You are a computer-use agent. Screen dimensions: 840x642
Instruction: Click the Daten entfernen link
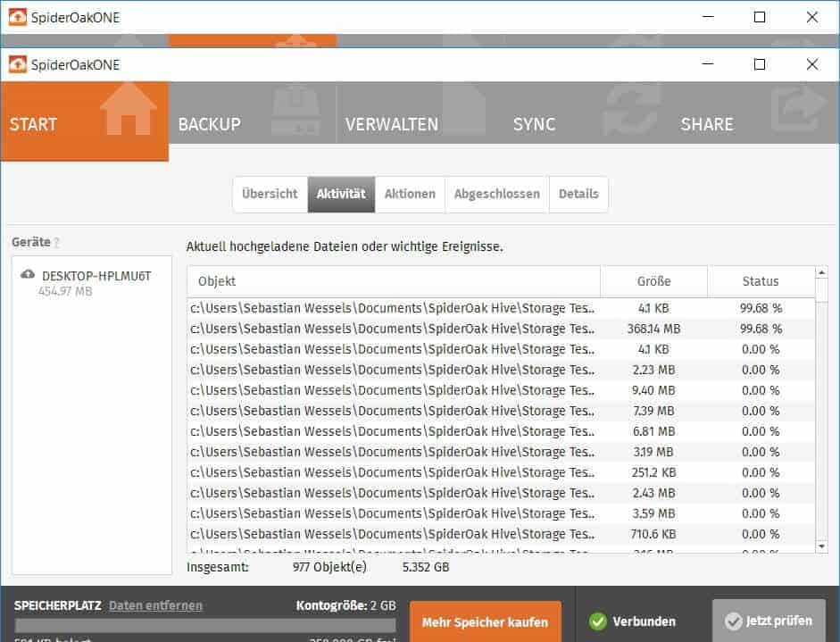[x=155, y=605]
